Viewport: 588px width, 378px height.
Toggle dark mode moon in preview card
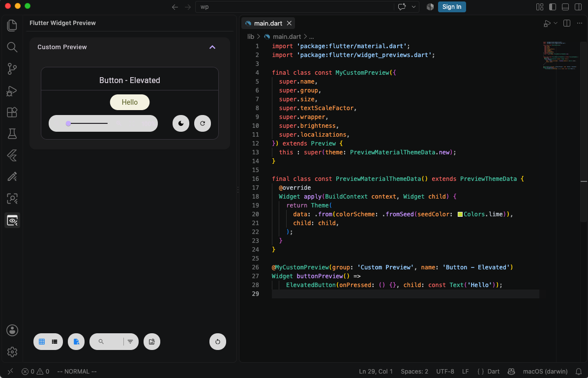[181, 123]
